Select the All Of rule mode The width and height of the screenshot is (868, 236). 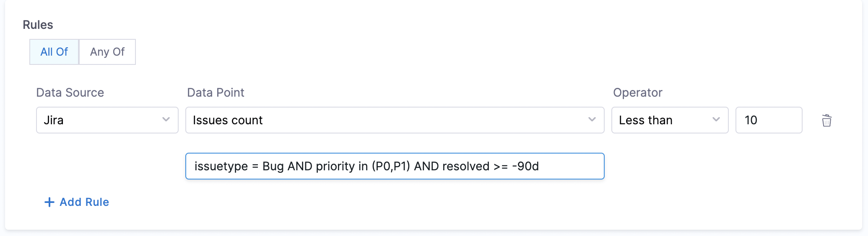point(54,52)
